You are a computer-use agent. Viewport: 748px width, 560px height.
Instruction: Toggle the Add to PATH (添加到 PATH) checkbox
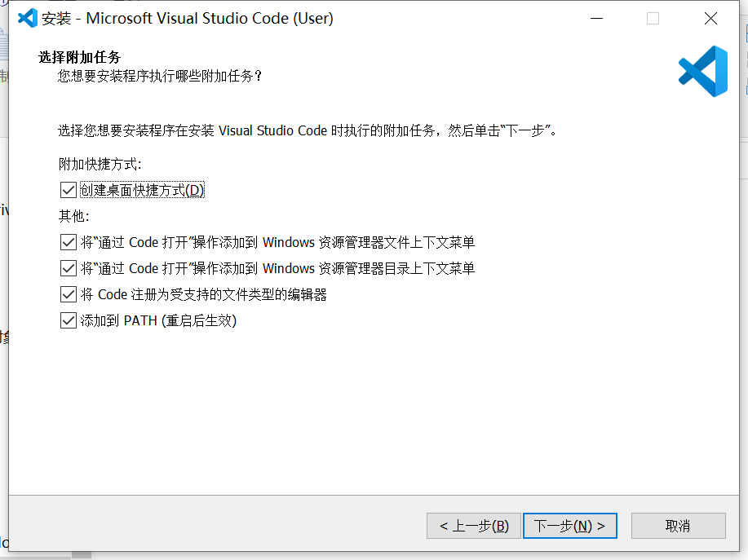pos(69,320)
